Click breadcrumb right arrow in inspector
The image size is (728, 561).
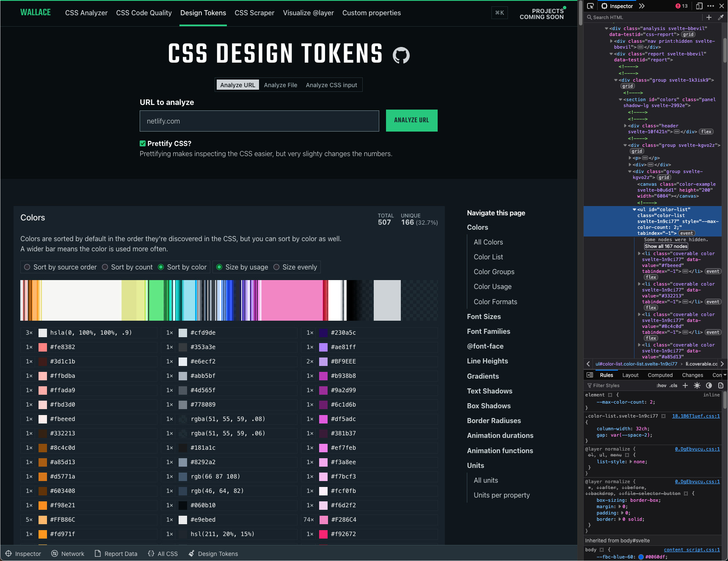722,364
